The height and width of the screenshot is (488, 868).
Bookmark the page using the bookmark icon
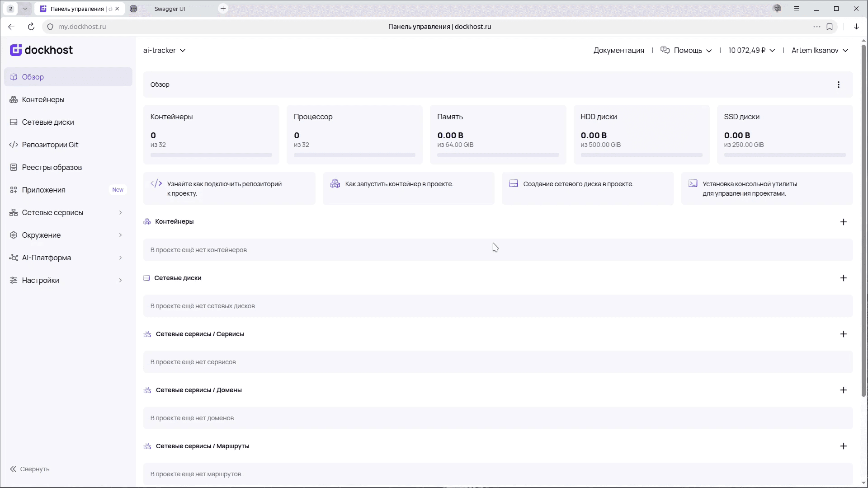click(x=830, y=27)
